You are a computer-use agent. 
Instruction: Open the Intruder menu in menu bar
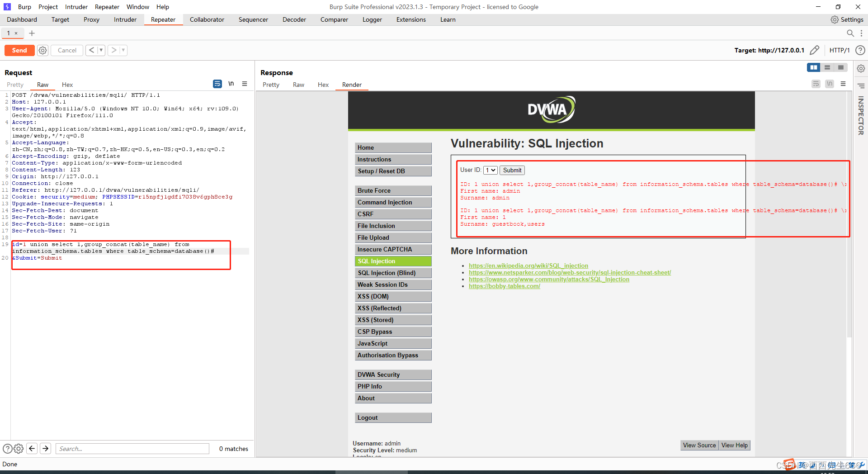click(x=76, y=7)
